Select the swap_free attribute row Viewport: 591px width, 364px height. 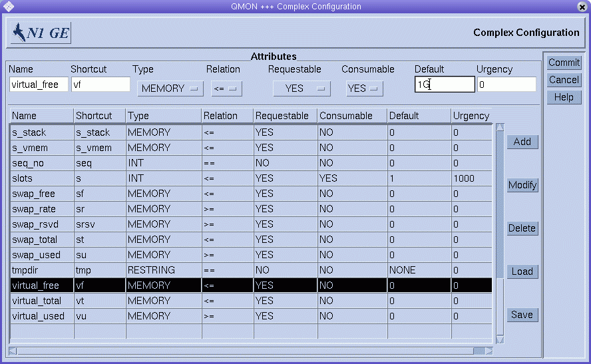tap(251, 194)
